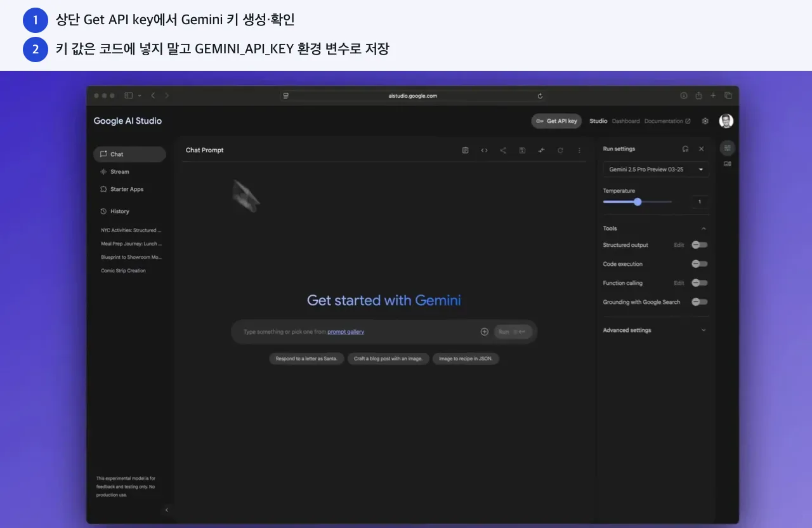Open a new Safari tab with plus
This screenshot has width=812, height=528.
click(713, 96)
